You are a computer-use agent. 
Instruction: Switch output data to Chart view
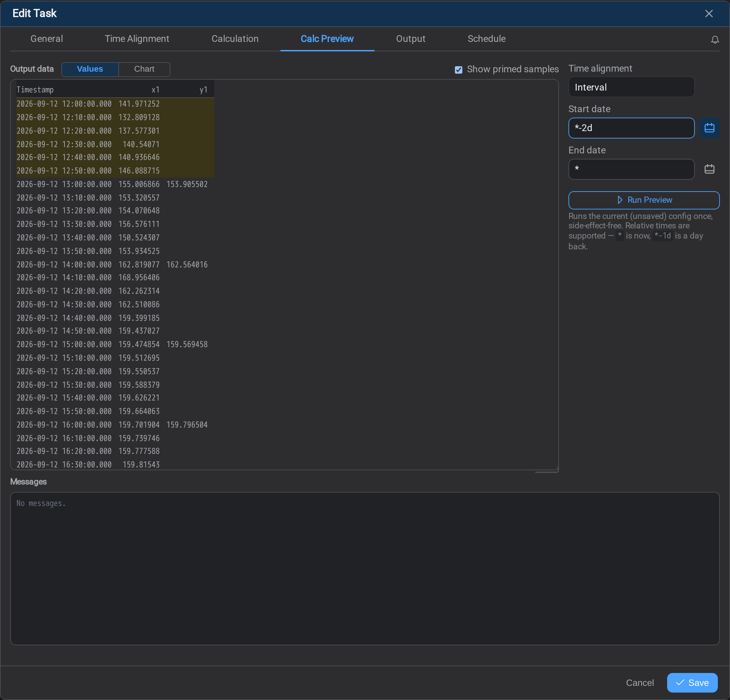pyautogui.click(x=144, y=69)
